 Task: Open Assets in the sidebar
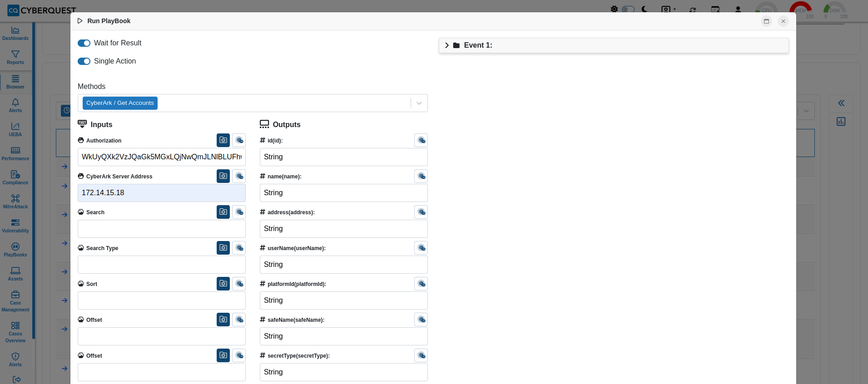click(15, 274)
